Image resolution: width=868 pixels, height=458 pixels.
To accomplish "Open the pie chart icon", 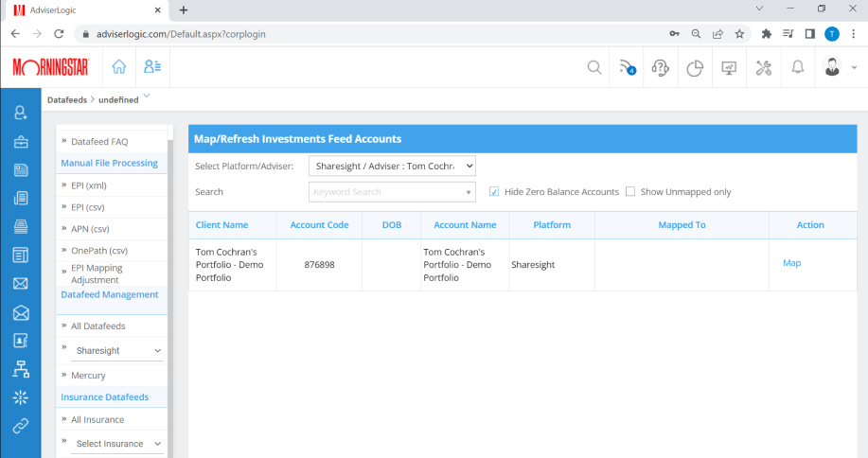I will [x=695, y=68].
